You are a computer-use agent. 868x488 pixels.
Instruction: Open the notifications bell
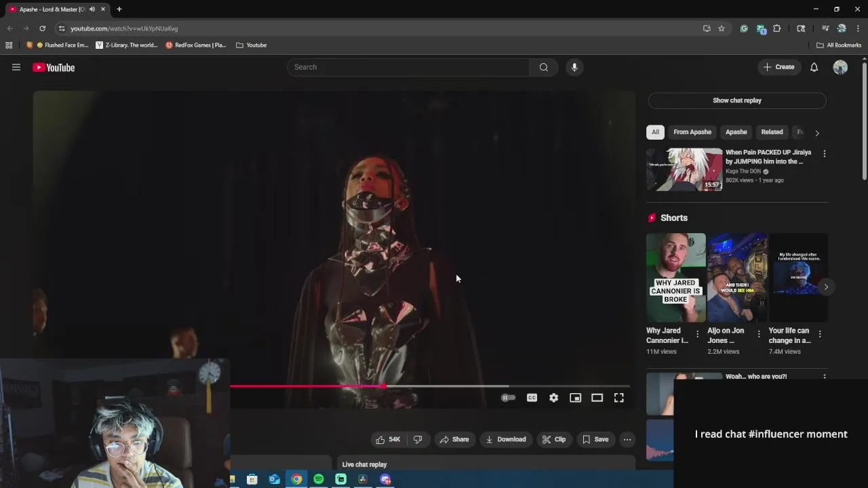pos(814,67)
